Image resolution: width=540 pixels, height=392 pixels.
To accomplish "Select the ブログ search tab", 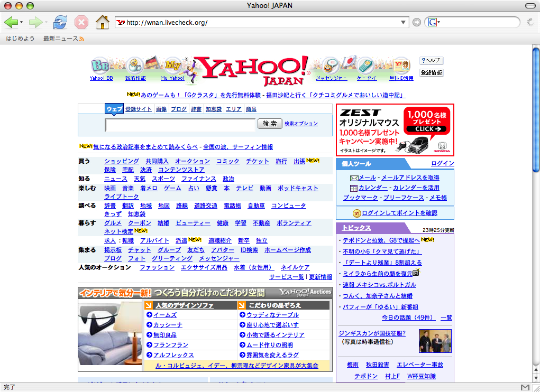I will pyautogui.click(x=179, y=109).
